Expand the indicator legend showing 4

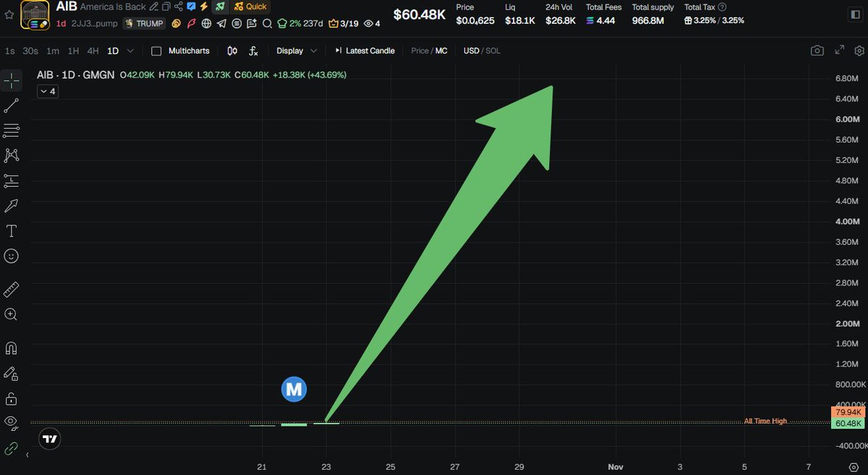[47, 91]
